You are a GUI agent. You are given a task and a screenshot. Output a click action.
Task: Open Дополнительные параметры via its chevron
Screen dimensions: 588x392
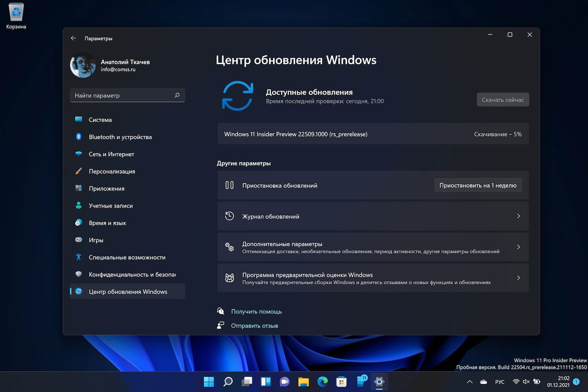518,247
